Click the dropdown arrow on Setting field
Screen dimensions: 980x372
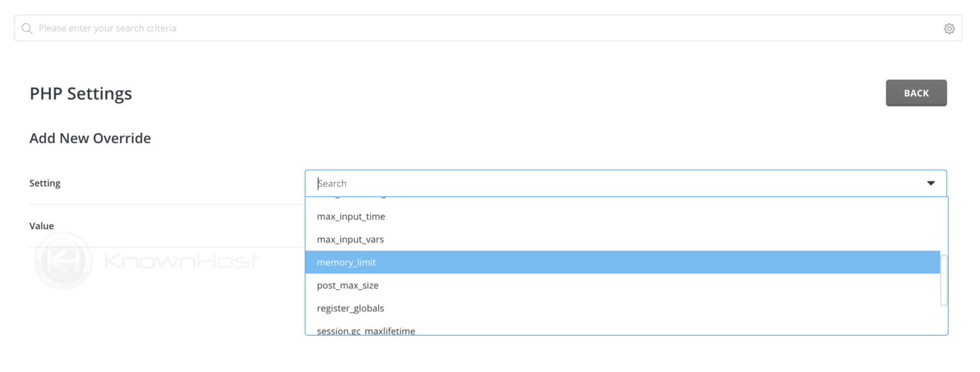coord(930,183)
